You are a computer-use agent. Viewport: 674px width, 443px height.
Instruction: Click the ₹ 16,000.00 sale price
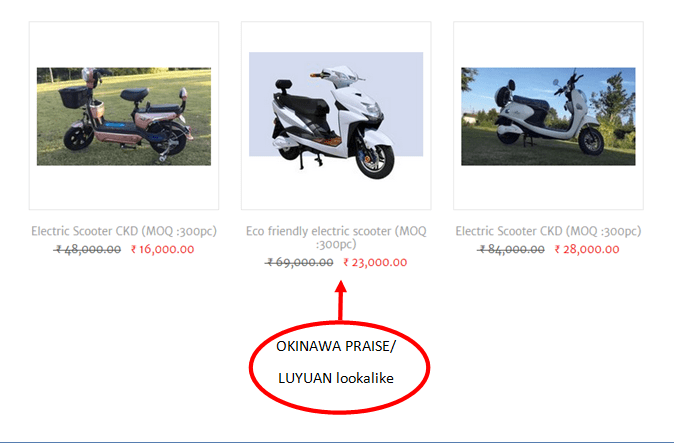[x=162, y=249]
